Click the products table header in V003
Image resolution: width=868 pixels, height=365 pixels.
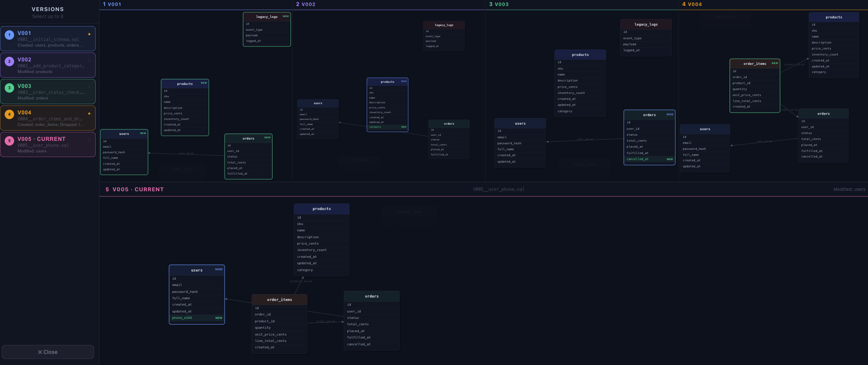click(581, 55)
